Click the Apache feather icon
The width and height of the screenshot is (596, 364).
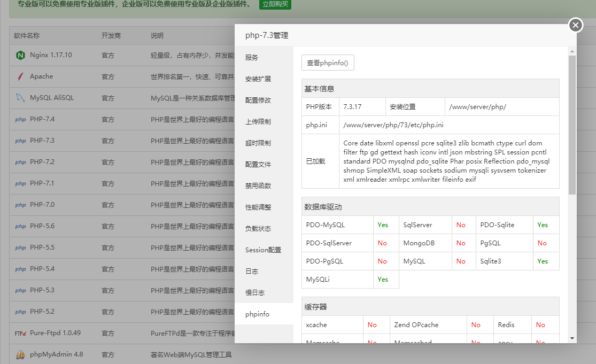coord(20,77)
